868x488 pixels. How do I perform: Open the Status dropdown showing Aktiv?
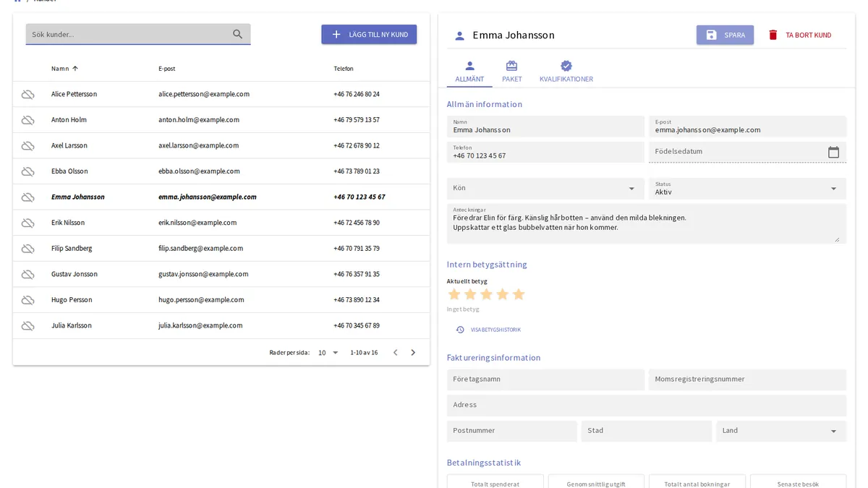(x=747, y=189)
